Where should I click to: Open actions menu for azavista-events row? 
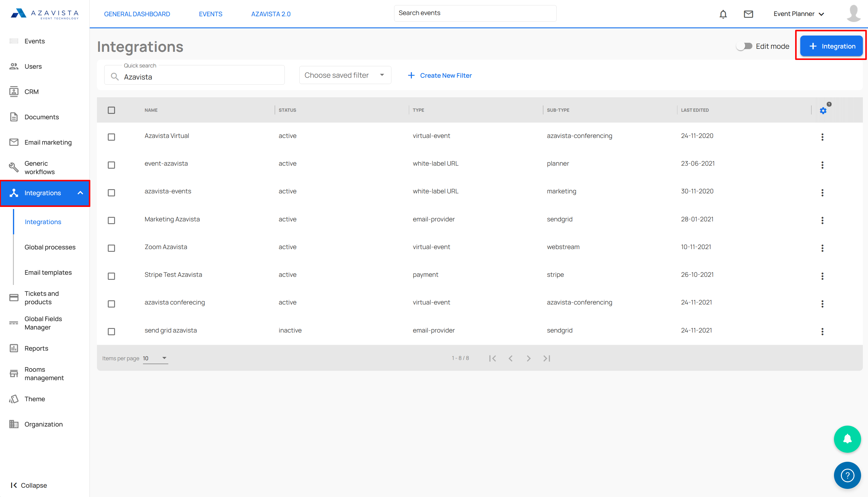(822, 192)
